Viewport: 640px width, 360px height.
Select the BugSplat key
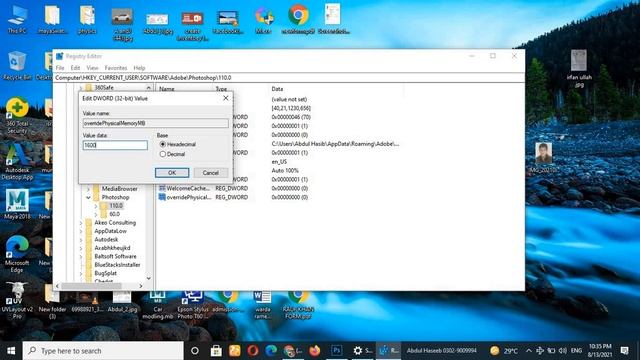click(105, 273)
